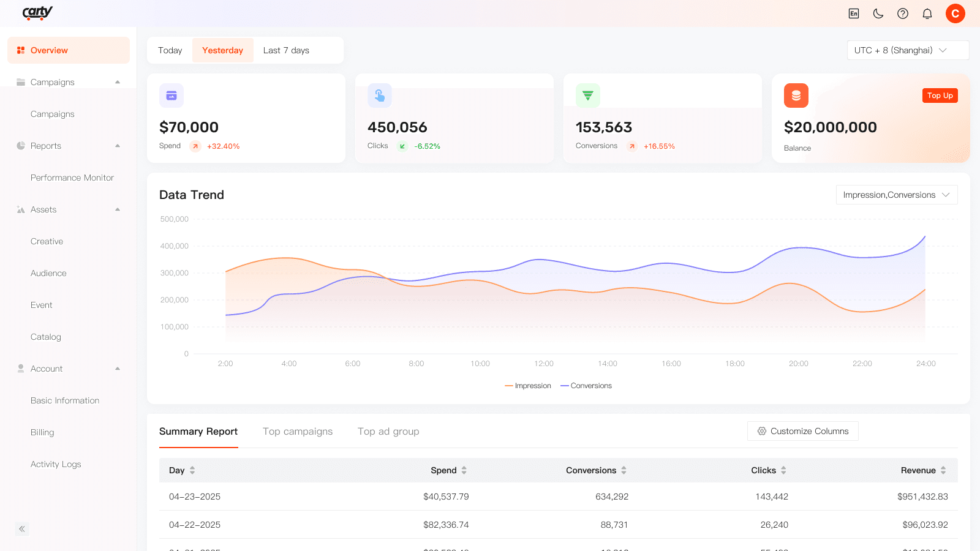Click the Data Trend chart title
980x551 pixels.
pos(192,195)
